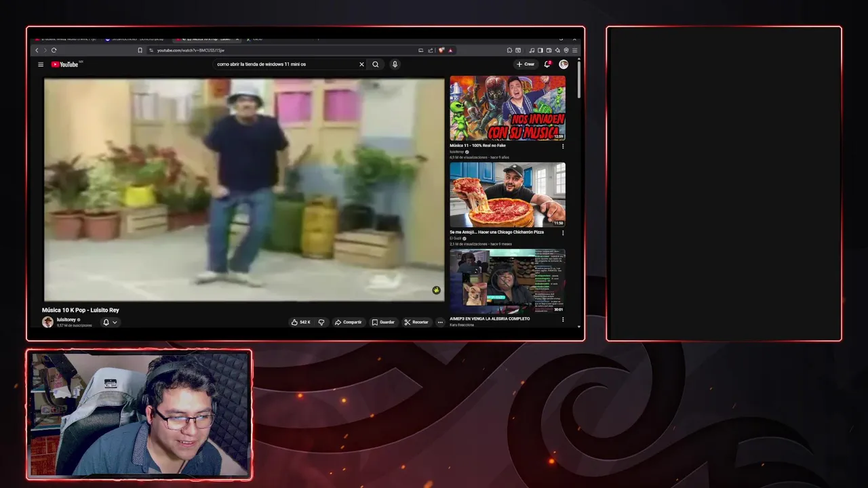The height and width of the screenshot is (488, 868).
Task: Click 'Karu Reacciona' channel name
Action: [462, 325]
